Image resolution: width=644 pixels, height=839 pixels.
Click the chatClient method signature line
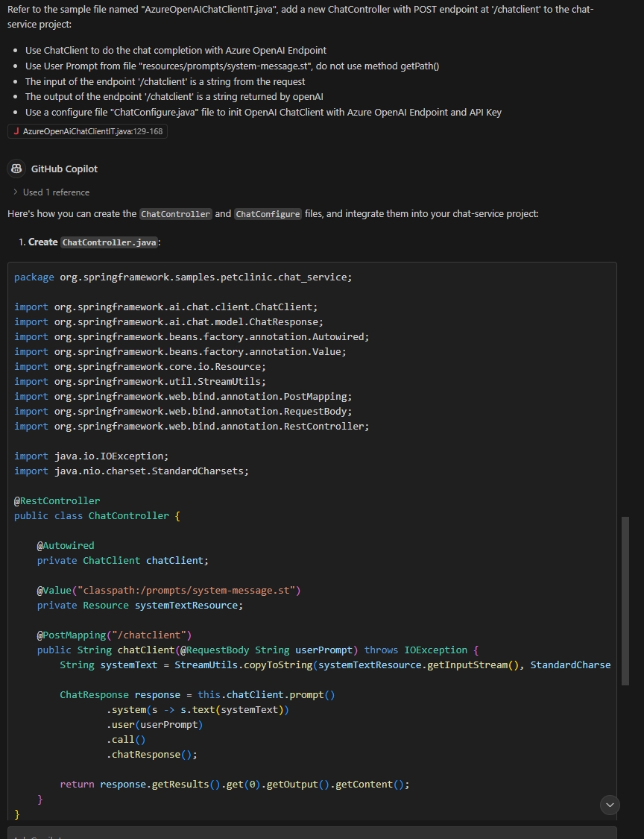pyautogui.click(x=257, y=650)
